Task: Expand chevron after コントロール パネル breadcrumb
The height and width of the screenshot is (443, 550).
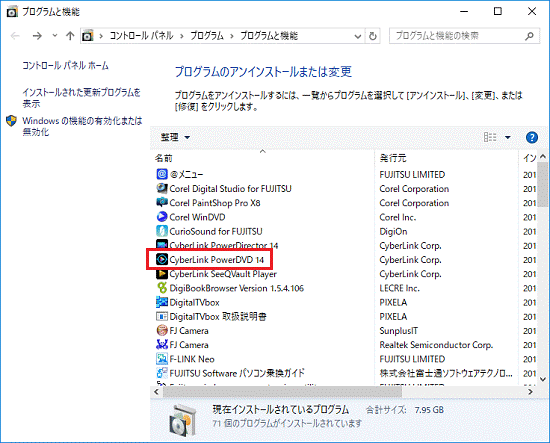Action: 182,36
